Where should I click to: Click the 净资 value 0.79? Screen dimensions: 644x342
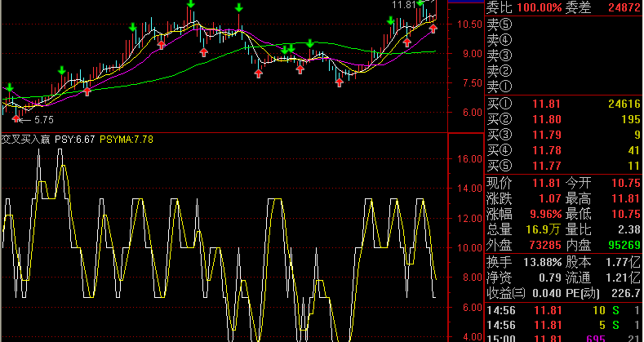550,278
